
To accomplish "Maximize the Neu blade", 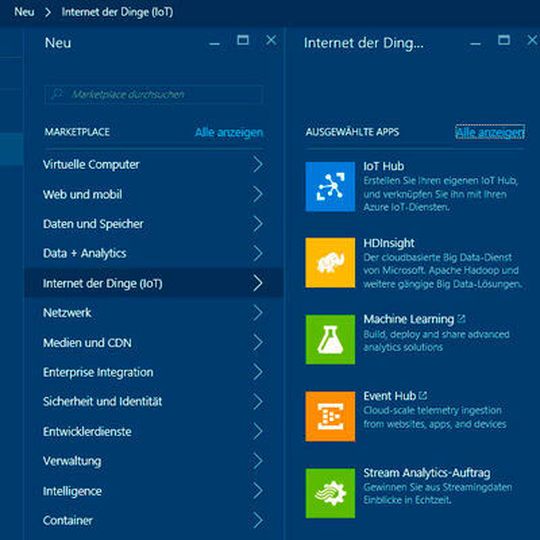I will pyautogui.click(x=243, y=40).
